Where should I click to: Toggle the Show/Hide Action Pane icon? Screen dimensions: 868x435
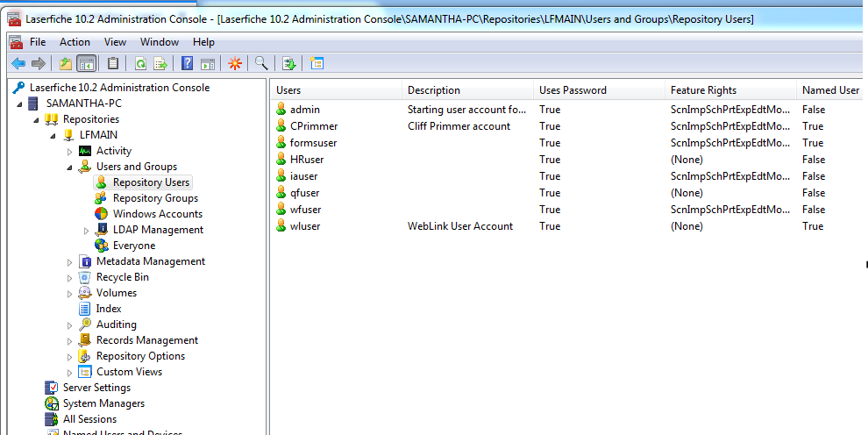208,64
